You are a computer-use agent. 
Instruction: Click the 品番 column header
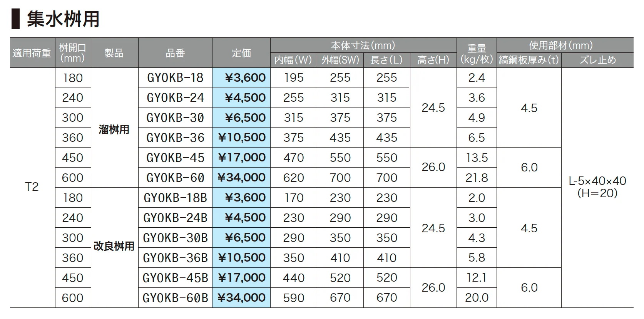tap(175, 53)
